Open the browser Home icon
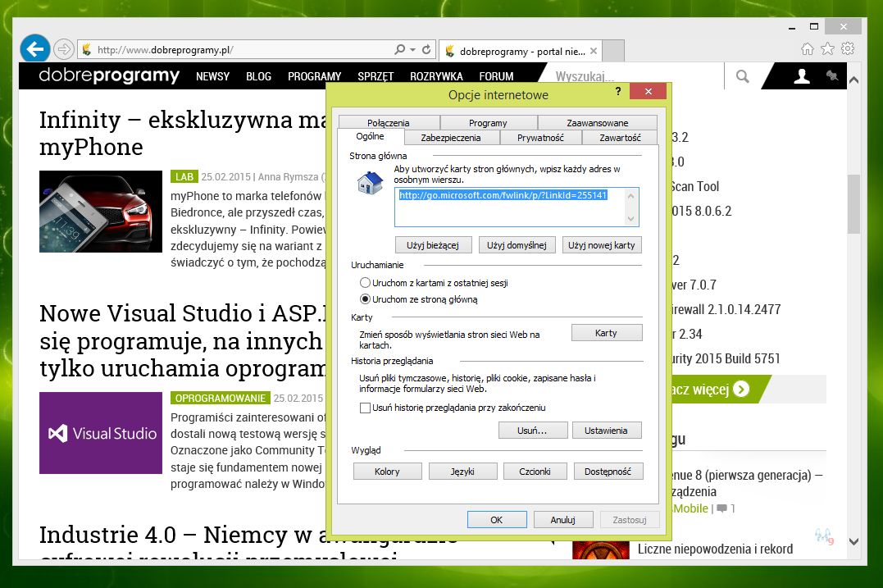The width and height of the screenshot is (883, 588). [x=808, y=49]
